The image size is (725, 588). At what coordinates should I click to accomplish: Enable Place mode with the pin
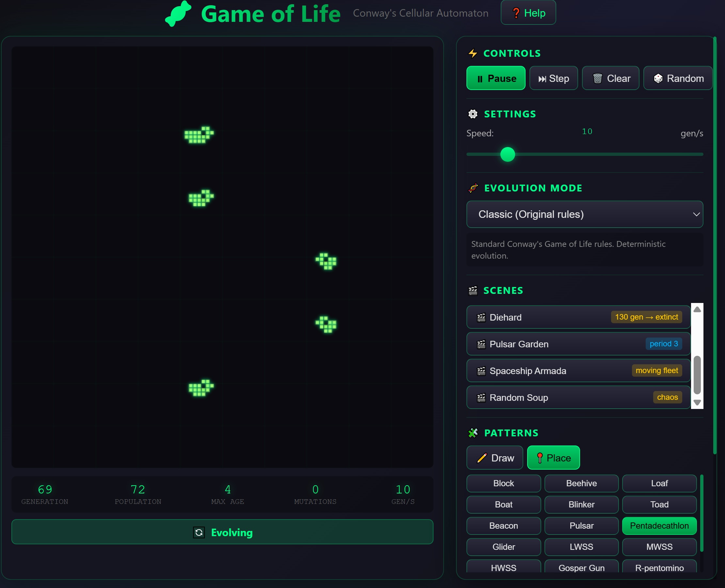coord(553,458)
